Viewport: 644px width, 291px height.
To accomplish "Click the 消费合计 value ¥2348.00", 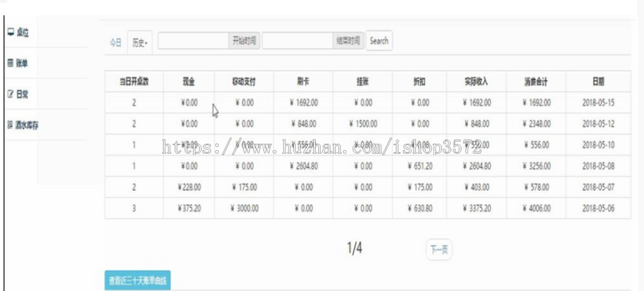I will [x=536, y=124].
